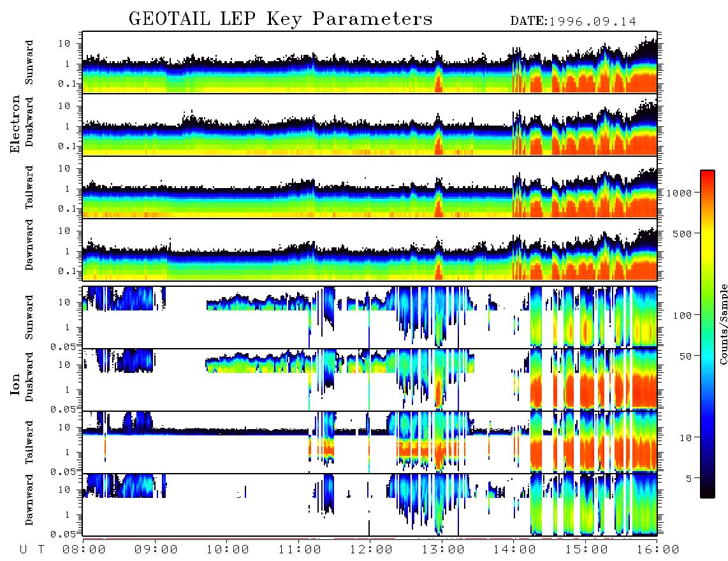The width and height of the screenshot is (728, 561).
Task: Click the 0.05 tick of Ion Sunward panel
Action: click(x=62, y=346)
